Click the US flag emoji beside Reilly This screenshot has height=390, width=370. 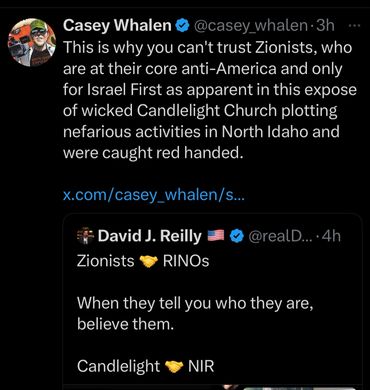coord(216,236)
